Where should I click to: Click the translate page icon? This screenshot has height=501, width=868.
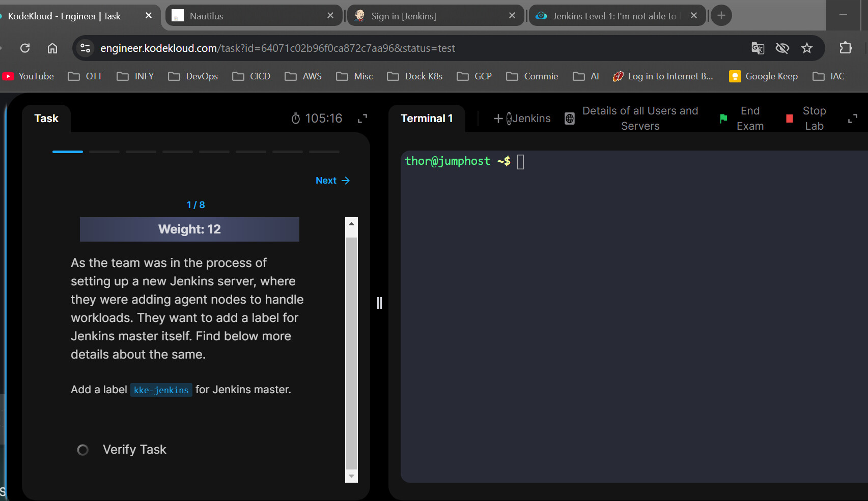[x=758, y=48]
